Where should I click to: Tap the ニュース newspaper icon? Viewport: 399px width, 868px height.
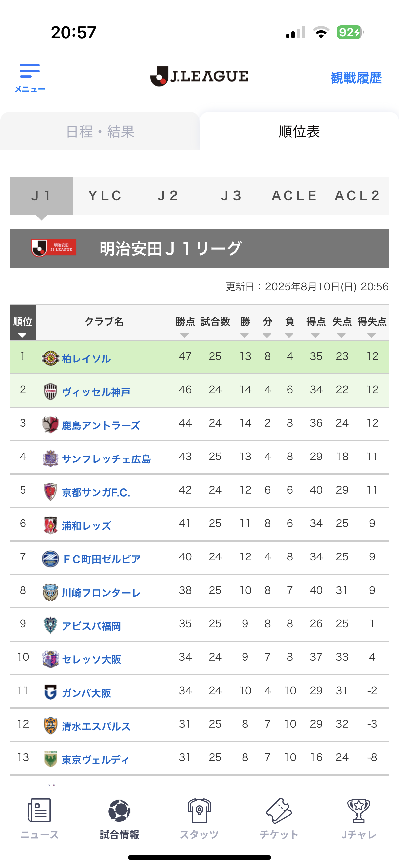pos(39,810)
